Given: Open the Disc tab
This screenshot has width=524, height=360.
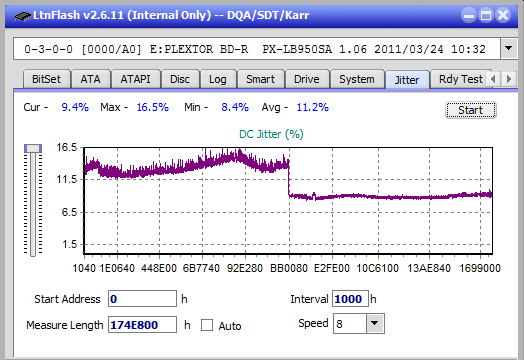Looking at the screenshot, I should [x=180, y=79].
